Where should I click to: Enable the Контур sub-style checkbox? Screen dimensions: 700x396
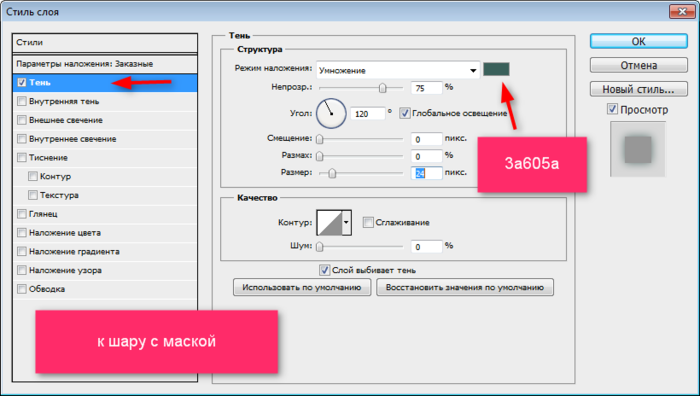(33, 176)
